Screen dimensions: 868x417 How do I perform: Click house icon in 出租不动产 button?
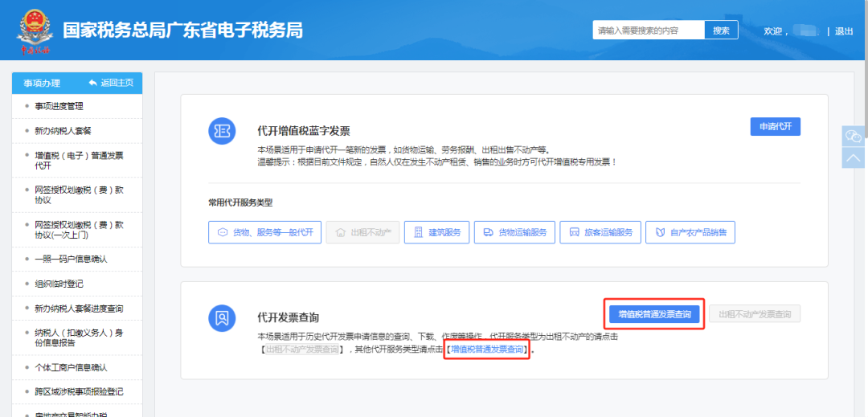(x=341, y=232)
